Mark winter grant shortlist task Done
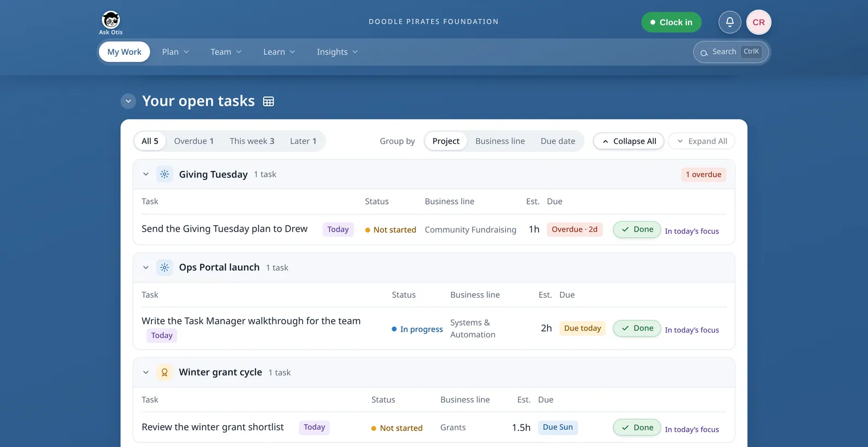This screenshot has width=868, height=447. coord(637,427)
